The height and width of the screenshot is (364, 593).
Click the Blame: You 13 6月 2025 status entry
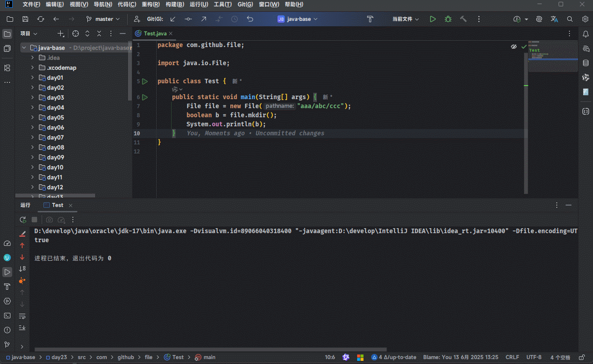460,357
